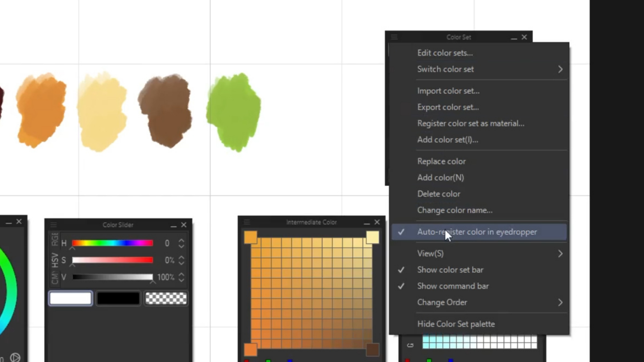Pick the top-right pale yellow corner color
Image resolution: width=644 pixels, height=362 pixels.
coord(372,237)
